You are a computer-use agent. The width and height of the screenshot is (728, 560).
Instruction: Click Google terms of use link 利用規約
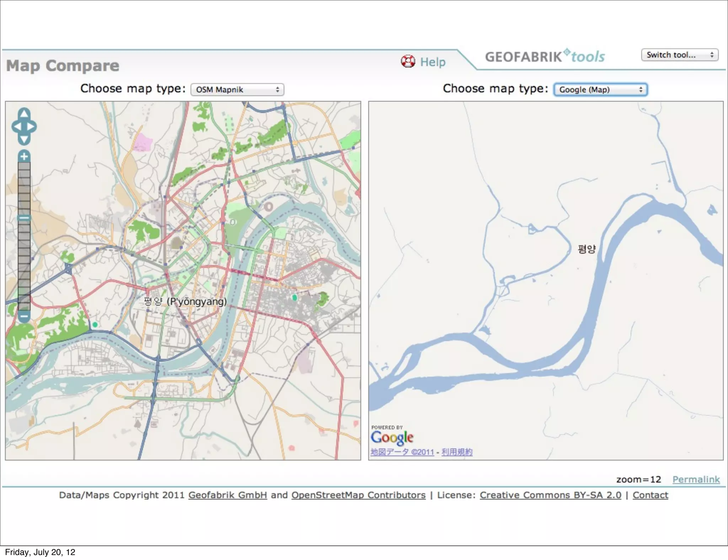click(457, 452)
